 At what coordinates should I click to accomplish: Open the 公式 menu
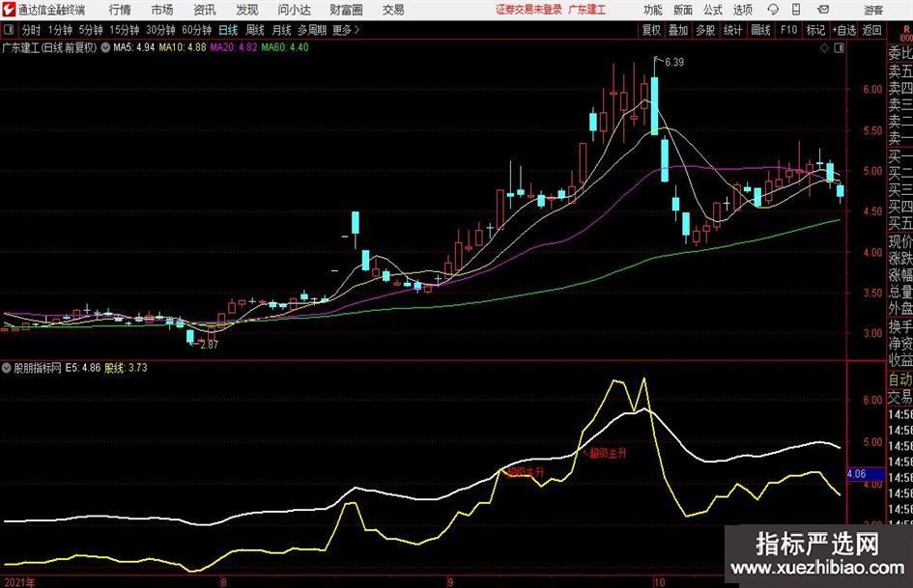click(x=712, y=10)
